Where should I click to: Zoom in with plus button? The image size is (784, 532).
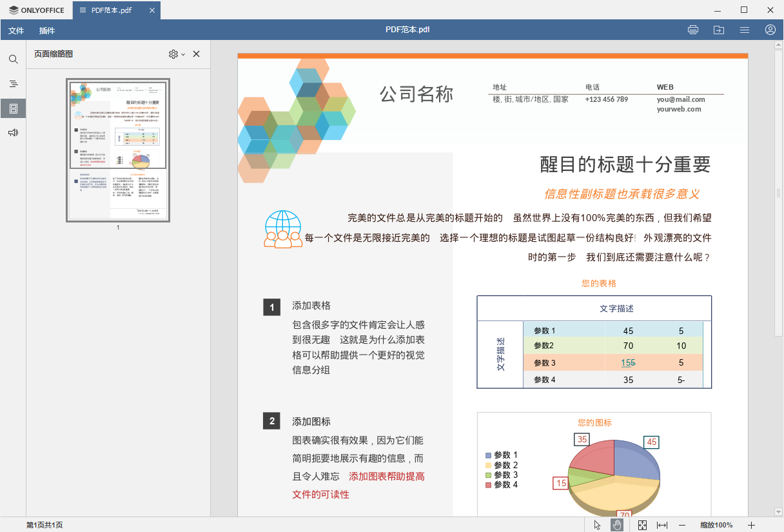click(751, 525)
